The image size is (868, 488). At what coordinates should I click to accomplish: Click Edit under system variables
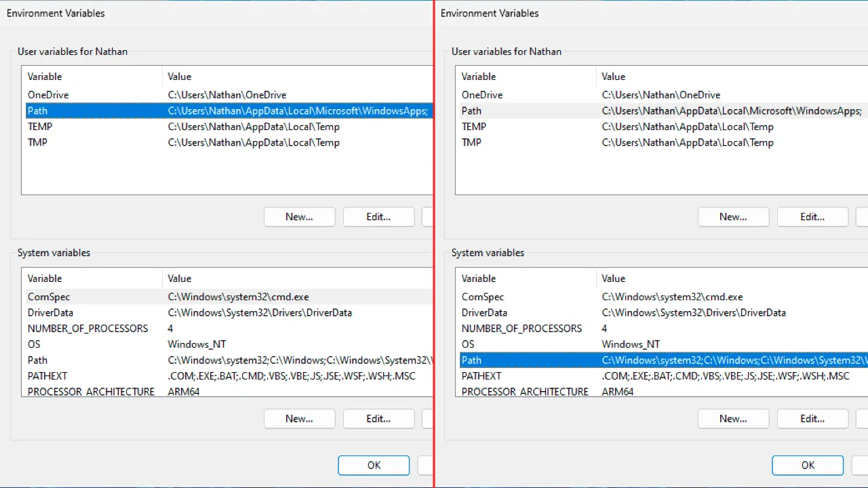tap(378, 418)
